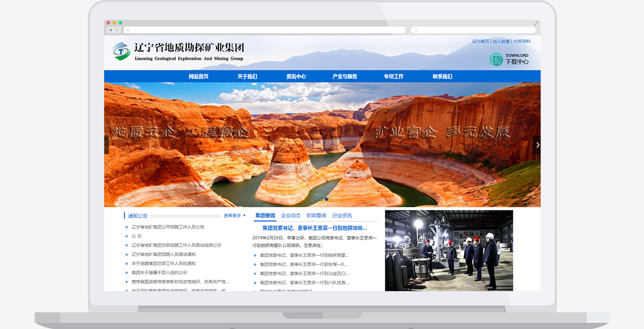Select the third carousel indicator dot
This screenshot has height=329, width=644.
(326, 199)
